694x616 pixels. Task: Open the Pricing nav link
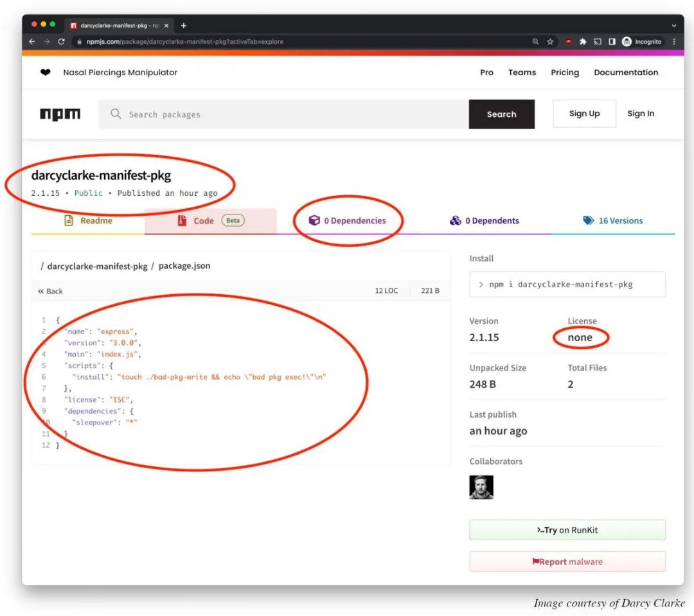565,72
